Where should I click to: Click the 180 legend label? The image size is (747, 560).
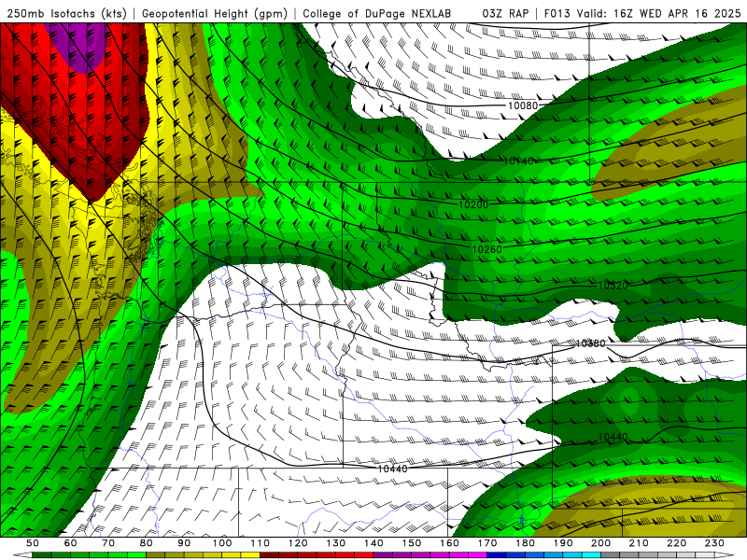click(x=525, y=543)
